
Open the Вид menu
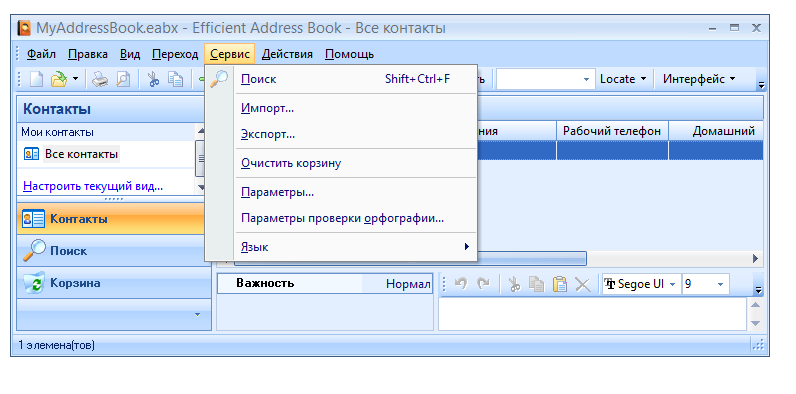(130, 54)
